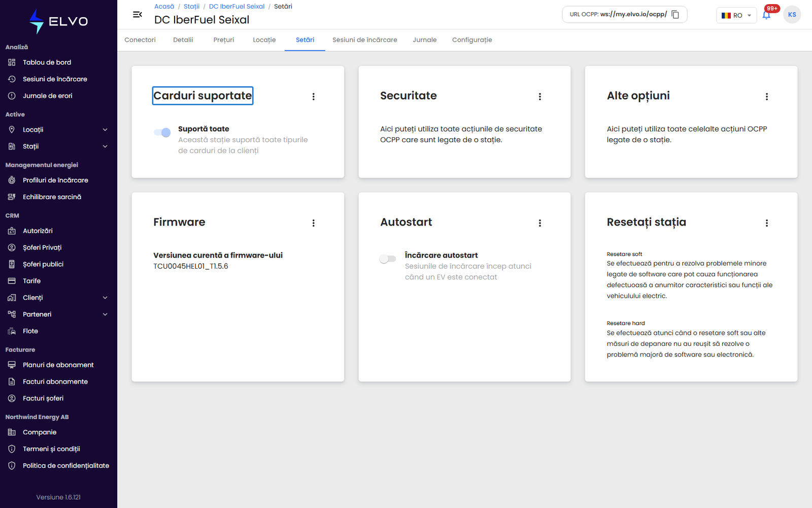Click the DC IberFuel Seixal breadcrumb link

point(236,7)
